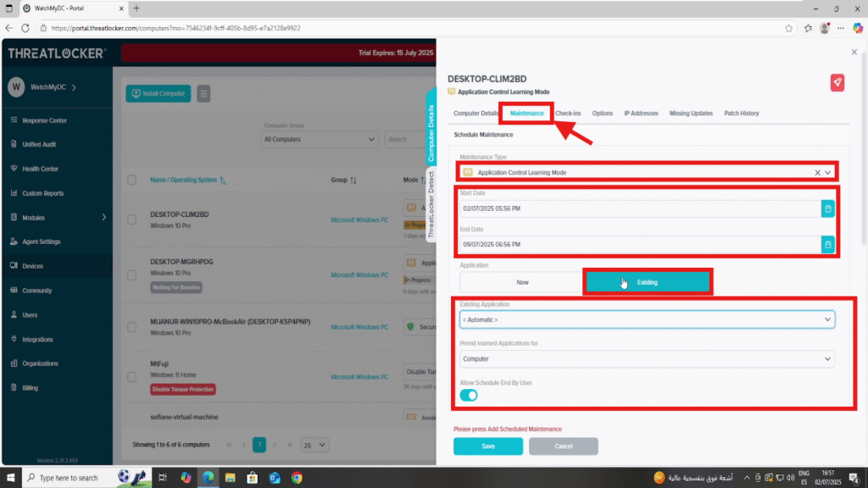Screen dimensions: 868x488
Task: Click the red rocket icon button
Action: (837, 82)
